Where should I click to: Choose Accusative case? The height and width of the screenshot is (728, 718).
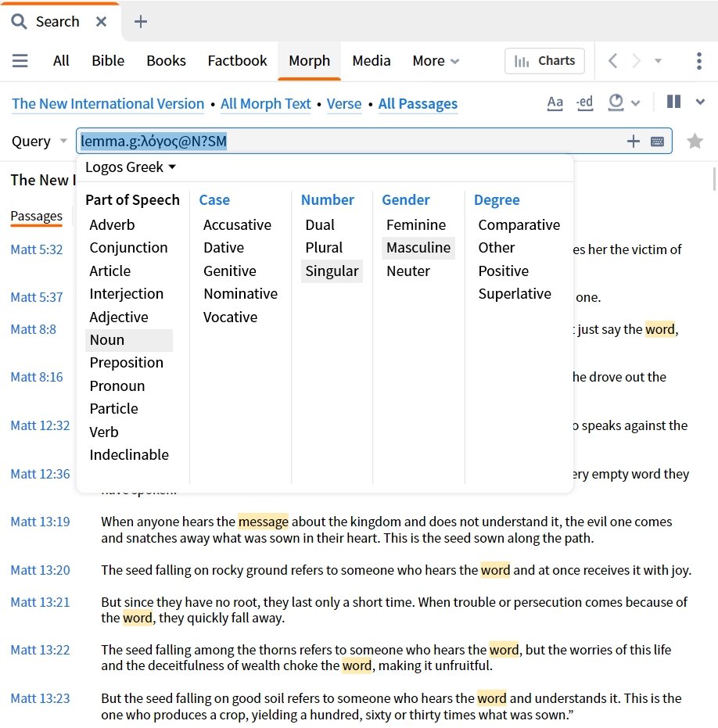(237, 224)
